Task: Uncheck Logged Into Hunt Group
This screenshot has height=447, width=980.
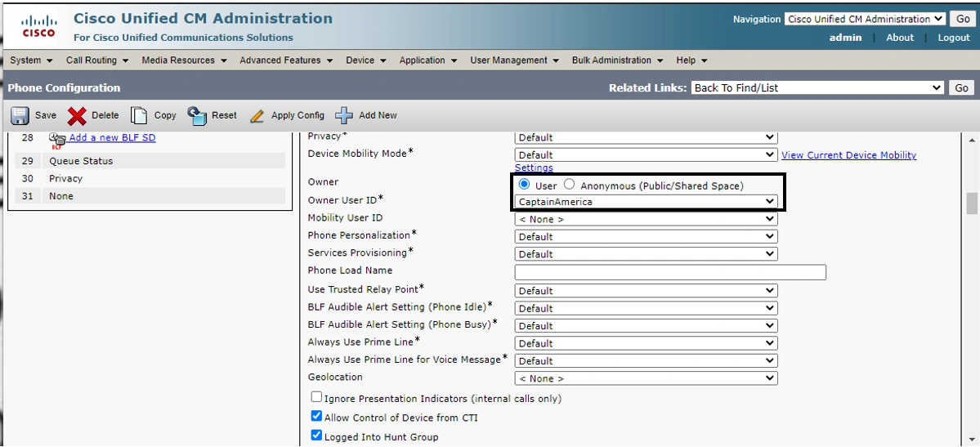Action: point(316,435)
